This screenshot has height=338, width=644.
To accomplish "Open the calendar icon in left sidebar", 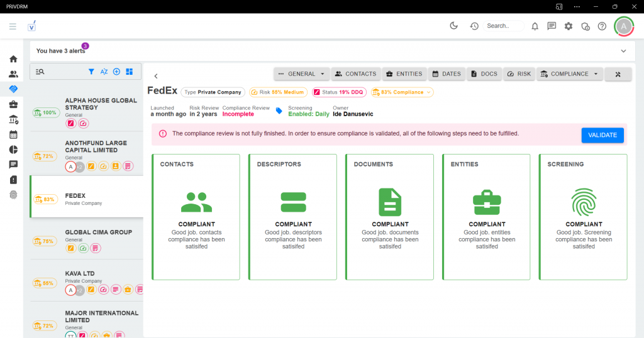I will point(13,134).
